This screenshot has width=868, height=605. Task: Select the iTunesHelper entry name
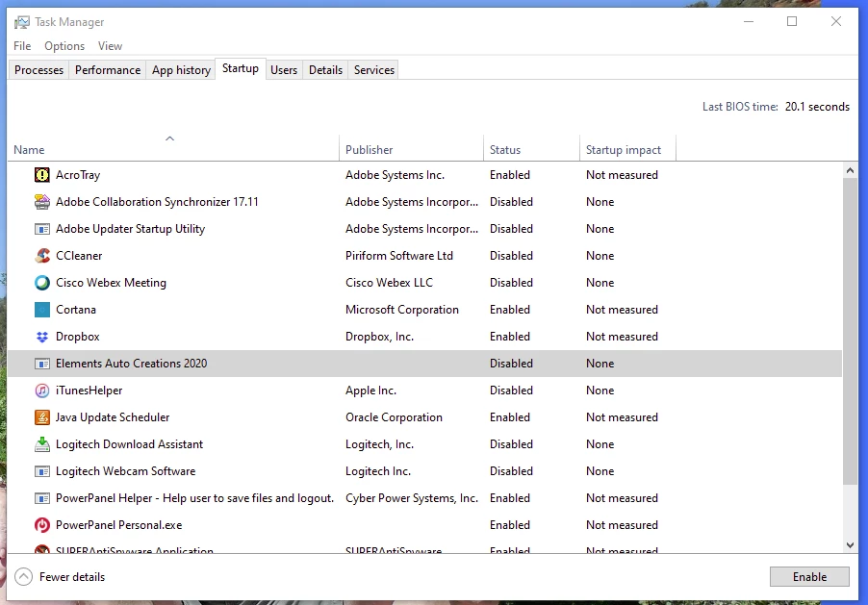tap(89, 391)
